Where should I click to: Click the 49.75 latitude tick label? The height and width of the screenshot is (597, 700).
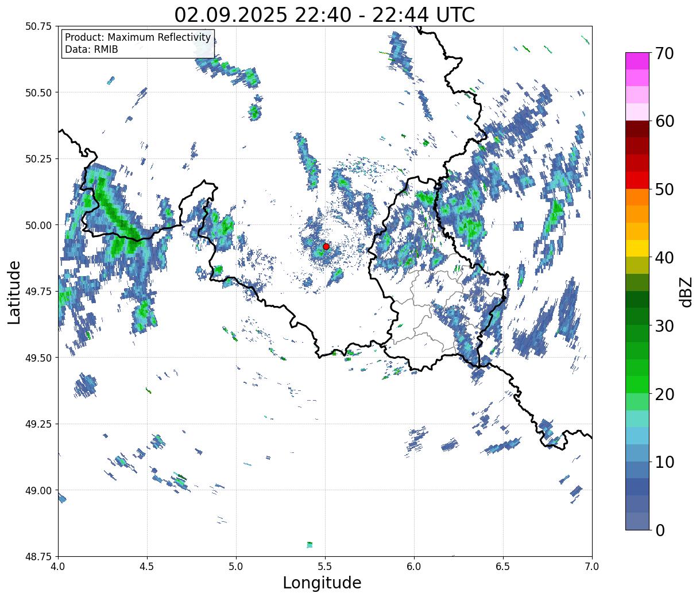click(38, 292)
